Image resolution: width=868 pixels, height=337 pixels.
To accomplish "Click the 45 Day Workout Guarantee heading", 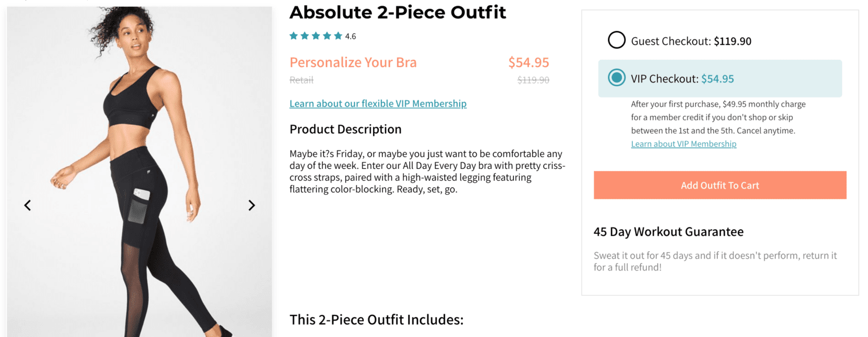I will pos(668,231).
